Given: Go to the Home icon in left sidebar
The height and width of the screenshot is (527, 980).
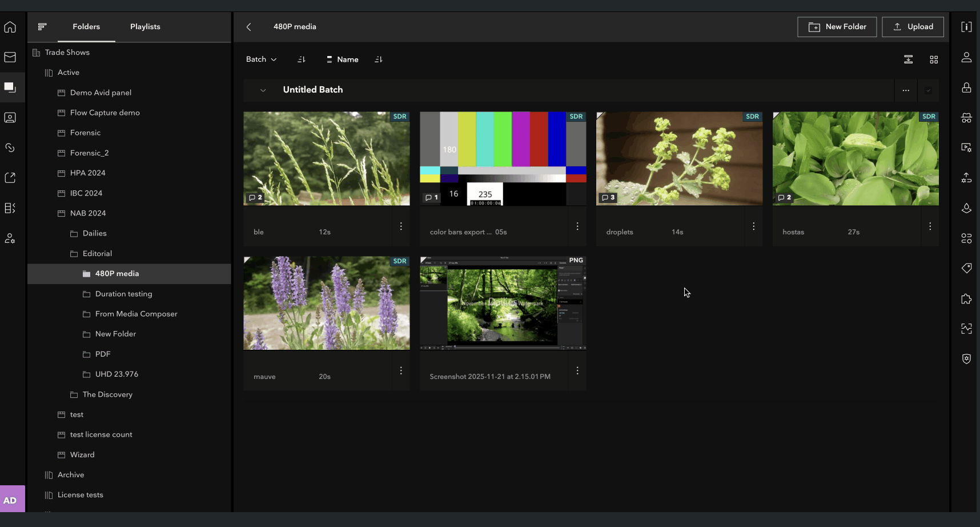Looking at the screenshot, I should pos(10,27).
